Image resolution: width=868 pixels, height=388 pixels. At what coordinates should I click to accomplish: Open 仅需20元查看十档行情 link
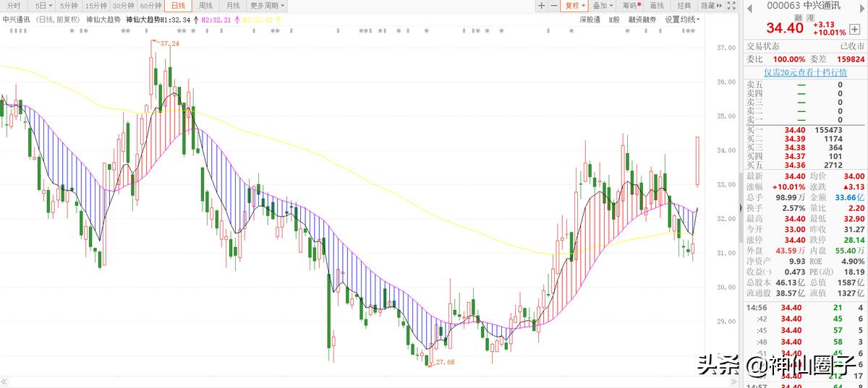coord(805,72)
